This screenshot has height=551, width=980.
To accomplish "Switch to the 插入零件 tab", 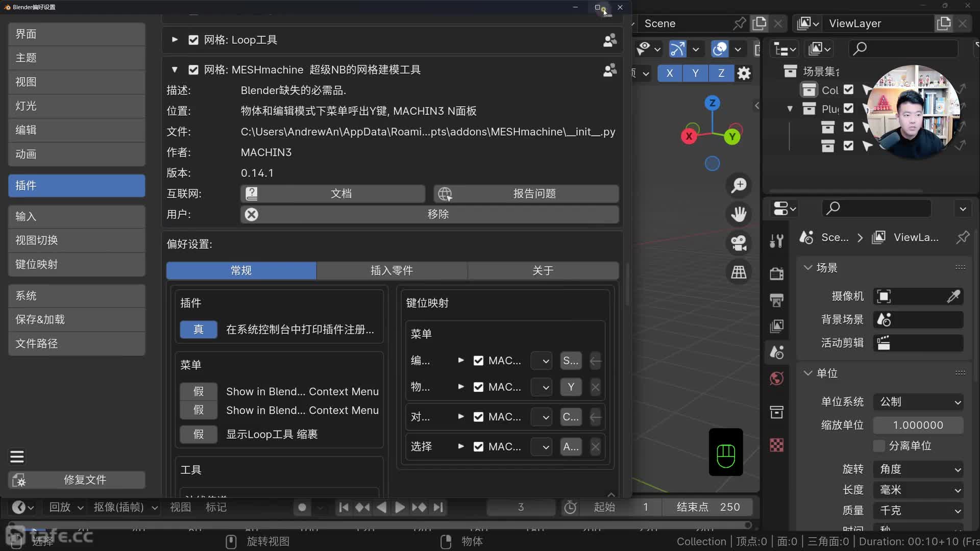I will tap(391, 270).
